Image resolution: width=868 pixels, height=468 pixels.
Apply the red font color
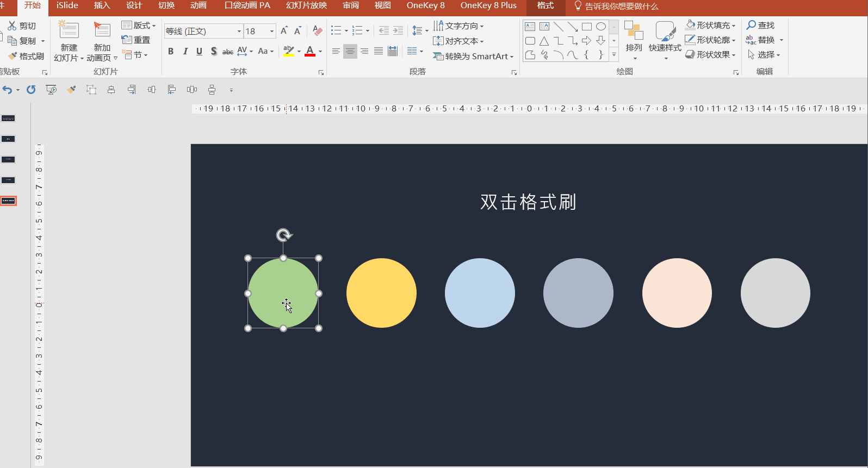[x=310, y=51]
